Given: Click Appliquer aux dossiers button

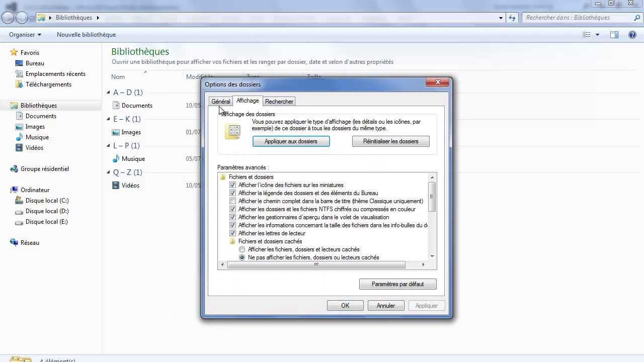Looking at the screenshot, I should (x=291, y=141).
